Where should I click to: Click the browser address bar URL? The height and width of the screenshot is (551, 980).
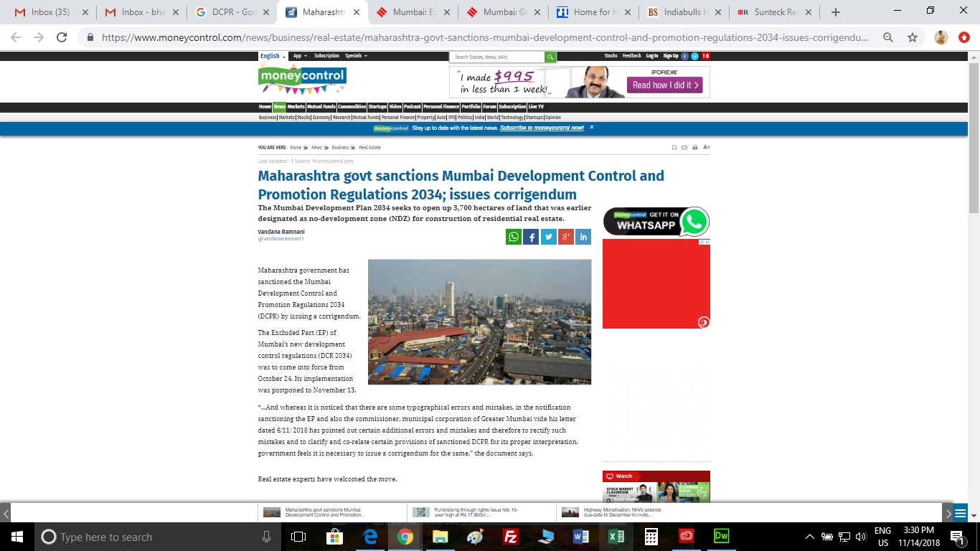point(486,37)
